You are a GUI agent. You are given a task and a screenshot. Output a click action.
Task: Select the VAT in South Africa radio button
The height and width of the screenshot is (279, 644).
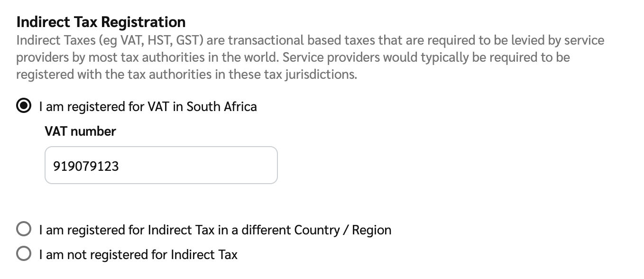[24, 106]
